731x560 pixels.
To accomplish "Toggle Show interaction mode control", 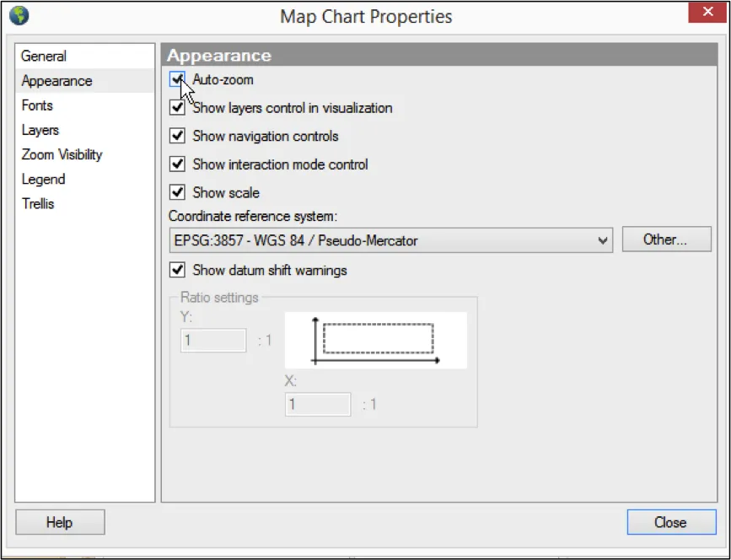I will [x=177, y=164].
